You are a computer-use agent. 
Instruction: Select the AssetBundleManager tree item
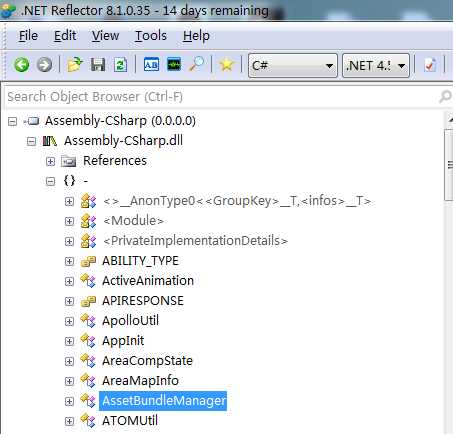tap(163, 401)
